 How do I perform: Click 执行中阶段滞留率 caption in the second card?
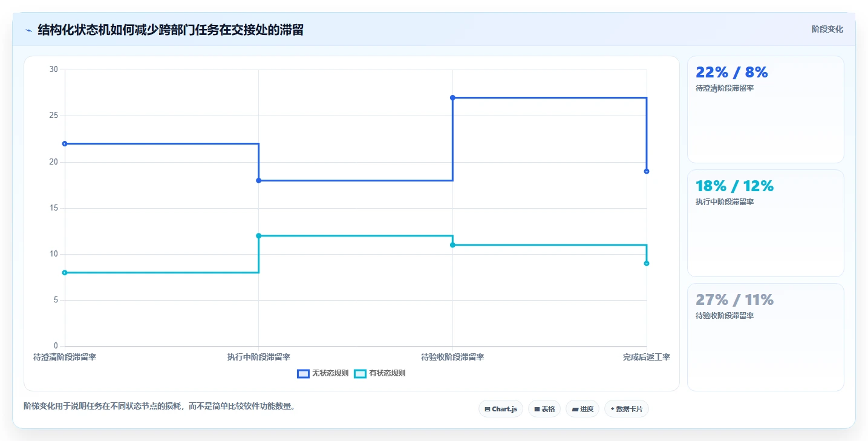tap(725, 202)
